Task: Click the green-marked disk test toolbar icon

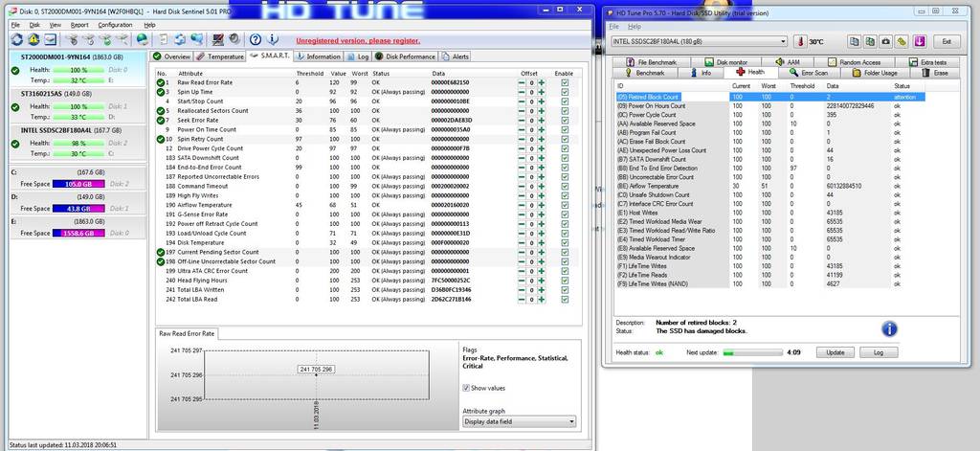Action: click(105, 40)
